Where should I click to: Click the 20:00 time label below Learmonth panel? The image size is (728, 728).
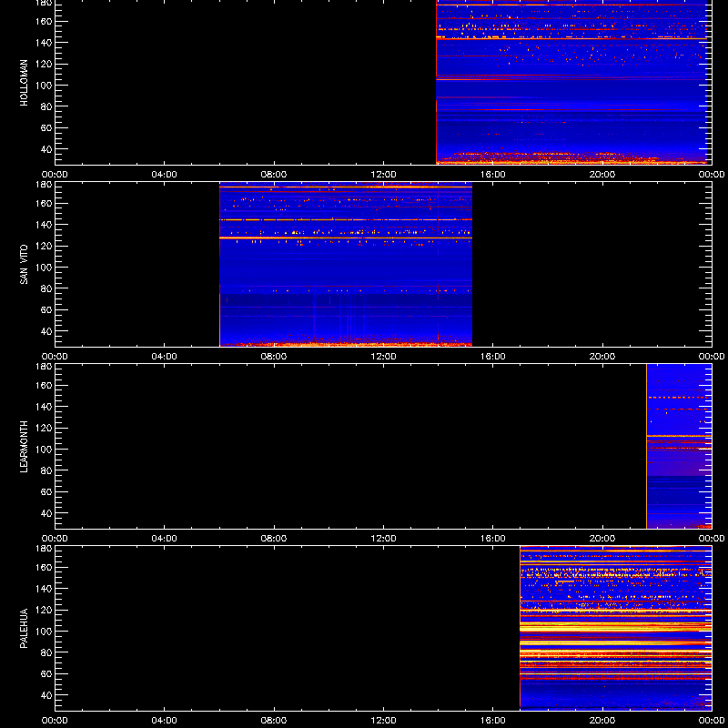point(602,539)
